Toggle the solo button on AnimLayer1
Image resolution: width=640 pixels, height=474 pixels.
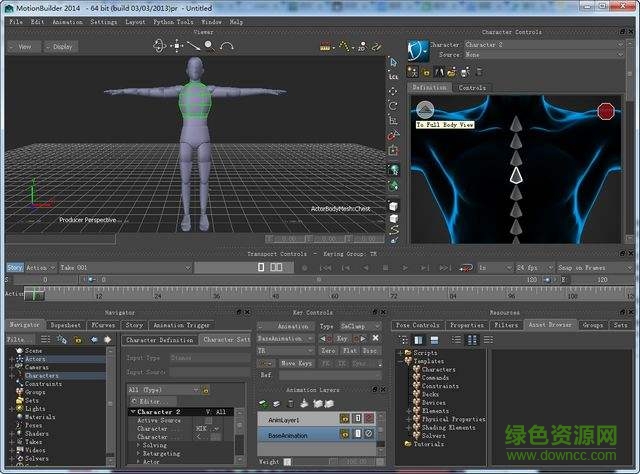point(345,418)
